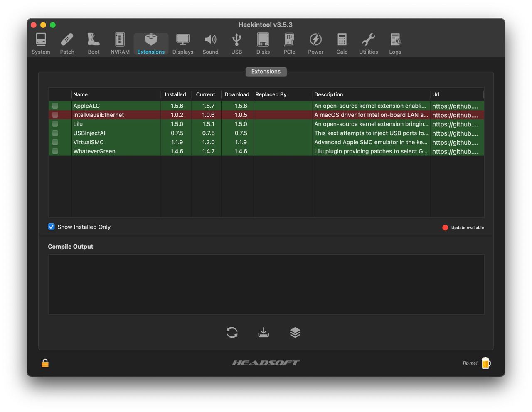The height and width of the screenshot is (412, 532).
Task: Click the red Update Available indicator
Action: pos(445,227)
